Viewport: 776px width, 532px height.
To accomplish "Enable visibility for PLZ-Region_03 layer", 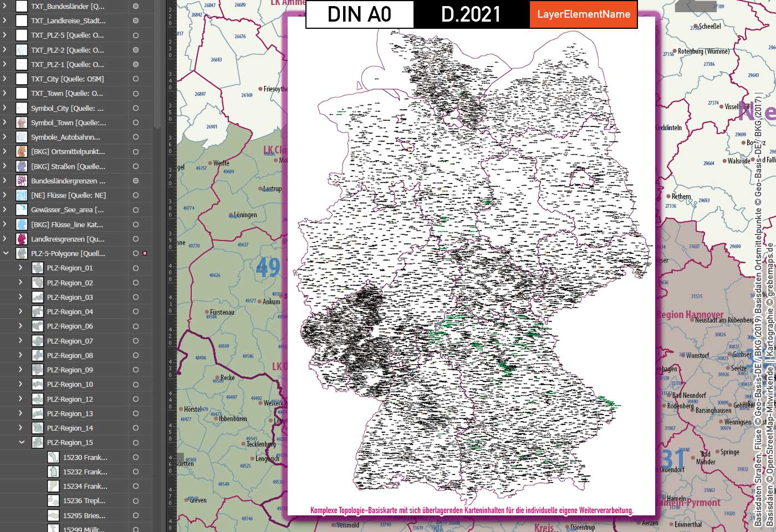I will coord(135,297).
